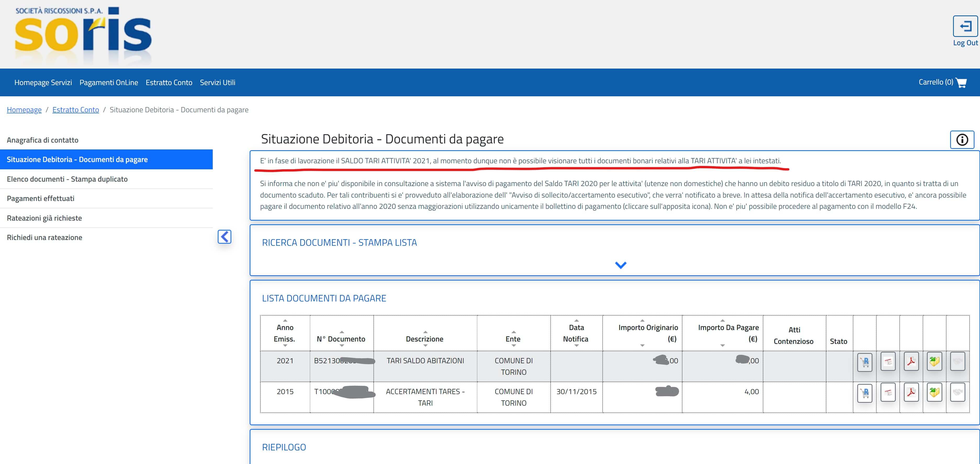The width and height of the screenshot is (980, 464).
Task: Click the yellow folder icon in 2015 row
Action: click(x=934, y=393)
